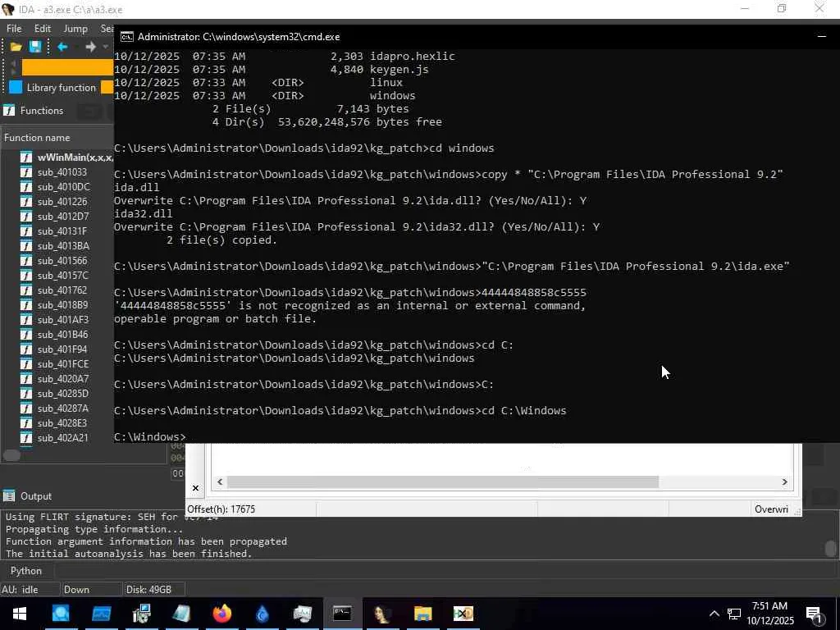The height and width of the screenshot is (630, 840).
Task: Open the Firefox taskbar icon
Action: tap(221, 614)
